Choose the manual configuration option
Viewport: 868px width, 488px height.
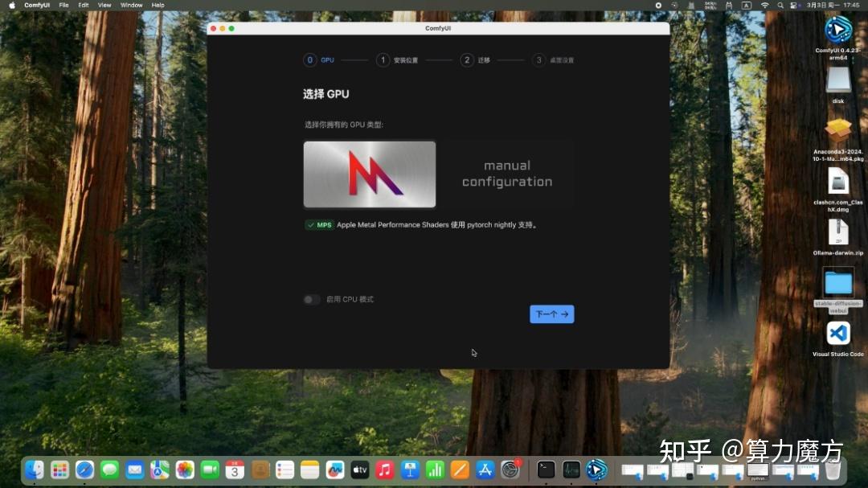point(506,174)
